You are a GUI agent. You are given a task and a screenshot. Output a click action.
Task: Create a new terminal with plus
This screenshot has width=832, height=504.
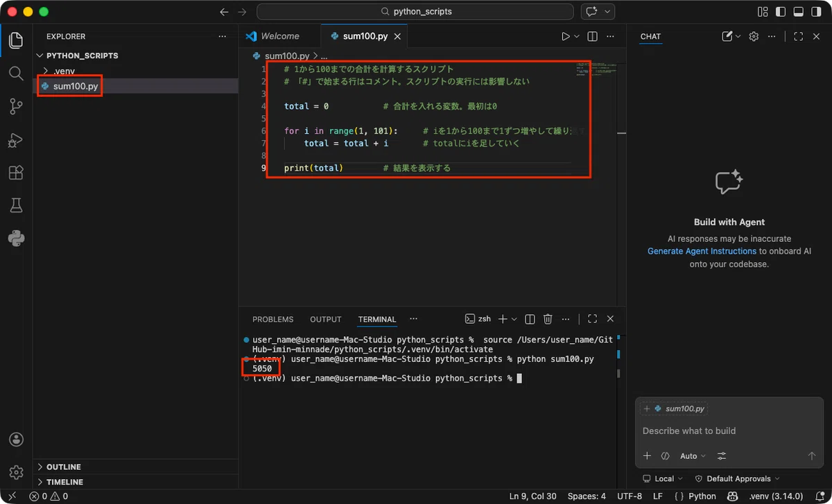click(503, 319)
